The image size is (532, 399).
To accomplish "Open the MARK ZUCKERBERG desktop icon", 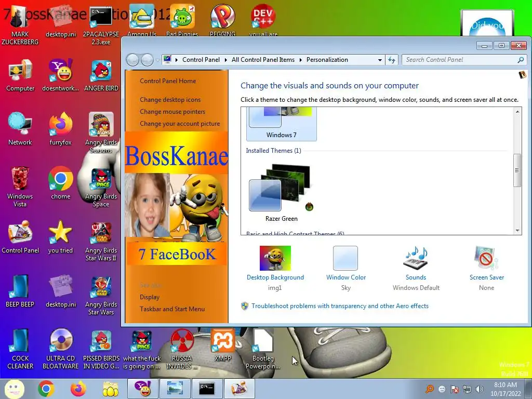I will (x=20, y=25).
